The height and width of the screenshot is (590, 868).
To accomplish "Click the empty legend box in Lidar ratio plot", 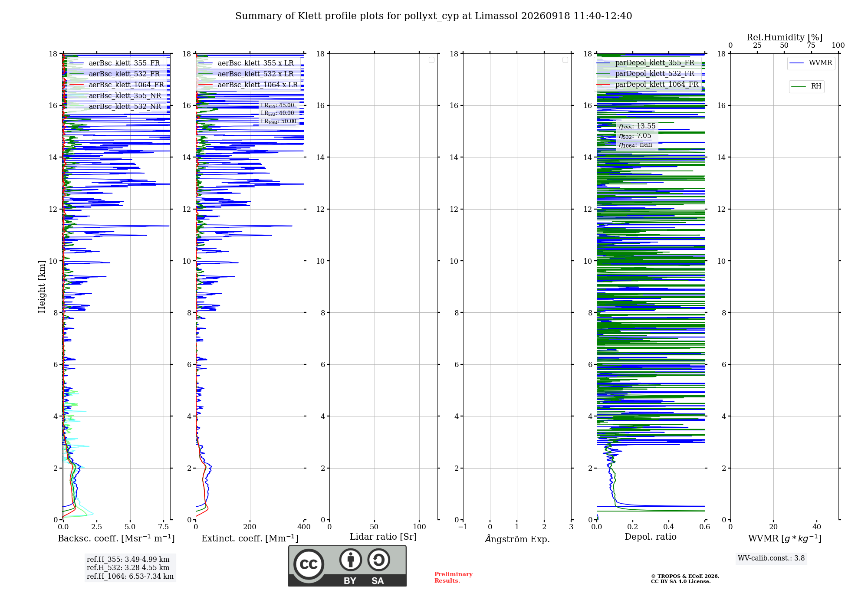I will [x=431, y=60].
